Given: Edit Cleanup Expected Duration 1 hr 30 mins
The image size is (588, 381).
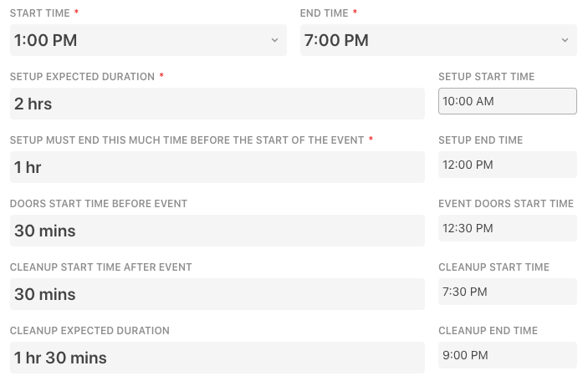Looking at the screenshot, I should [x=217, y=358].
